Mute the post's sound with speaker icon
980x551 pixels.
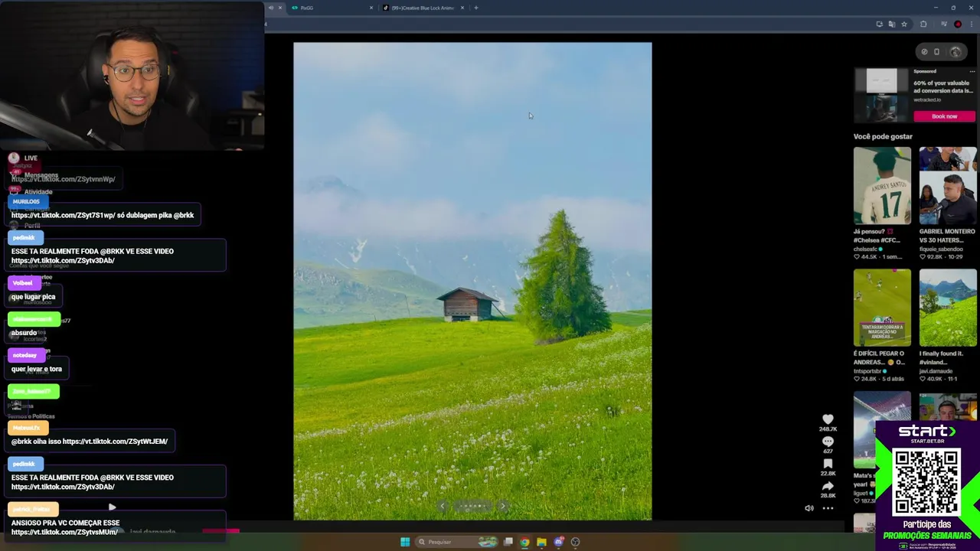pos(809,508)
